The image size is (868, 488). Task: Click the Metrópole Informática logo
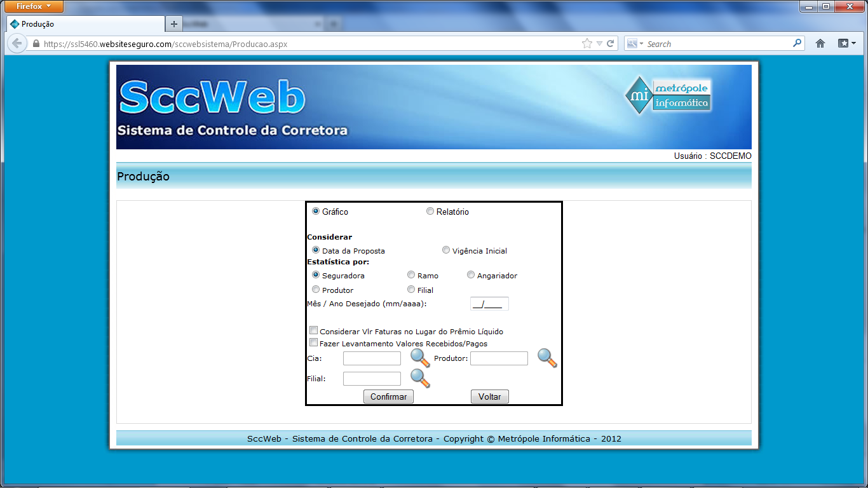point(668,95)
